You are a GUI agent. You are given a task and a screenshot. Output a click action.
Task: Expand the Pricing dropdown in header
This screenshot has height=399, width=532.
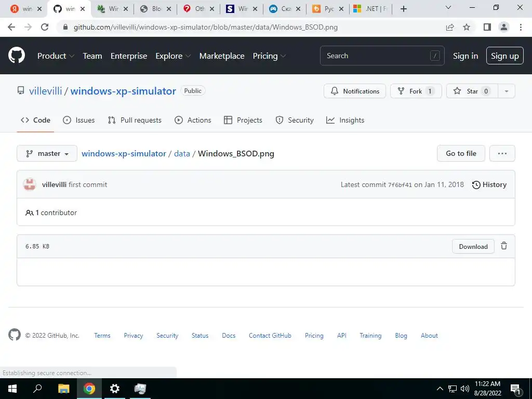click(269, 56)
